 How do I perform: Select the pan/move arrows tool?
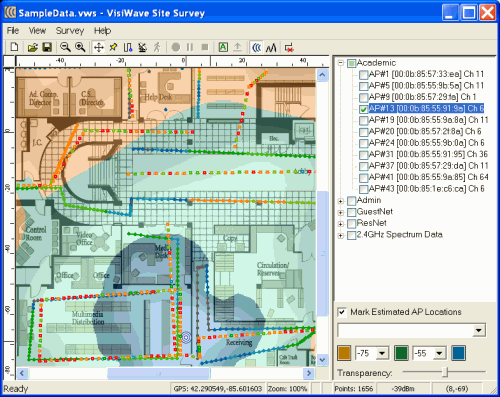pyautogui.click(x=98, y=47)
